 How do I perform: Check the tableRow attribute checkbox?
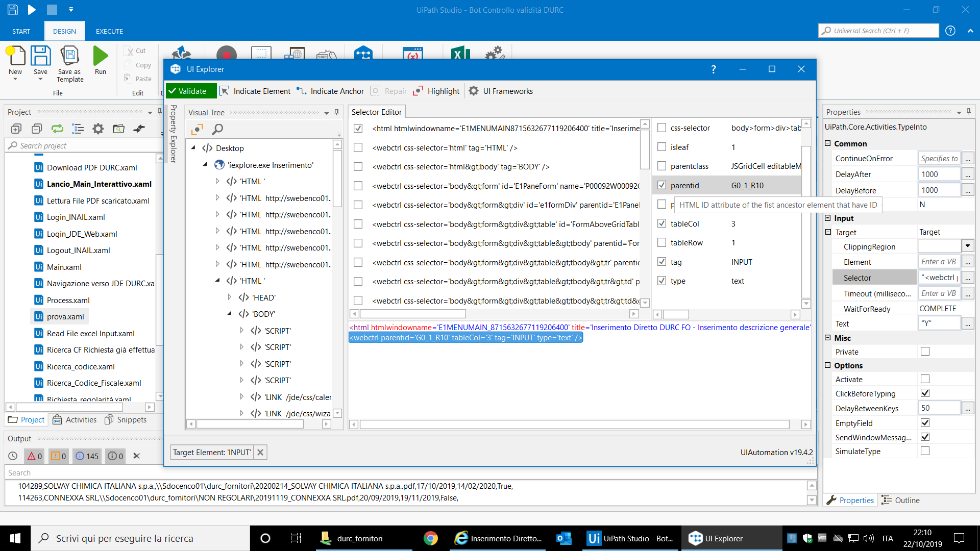click(661, 243)
